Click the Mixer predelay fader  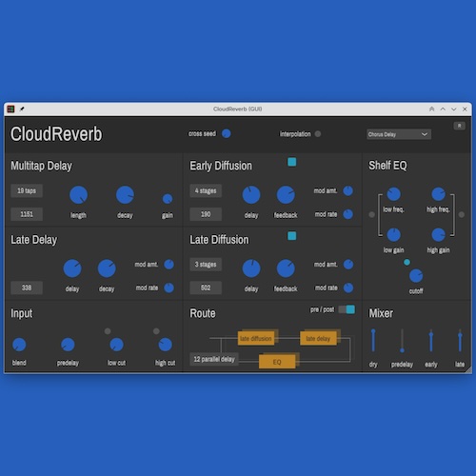402,341
